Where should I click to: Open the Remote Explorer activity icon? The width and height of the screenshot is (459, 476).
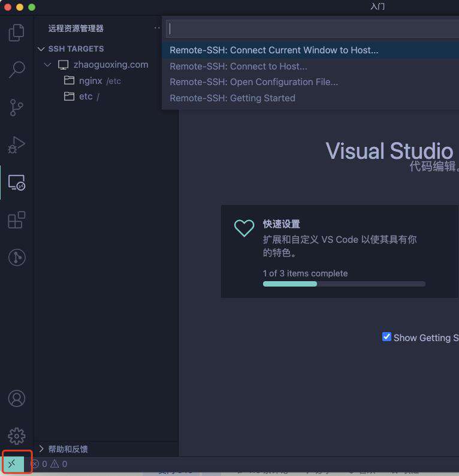[x=16, y=183]
